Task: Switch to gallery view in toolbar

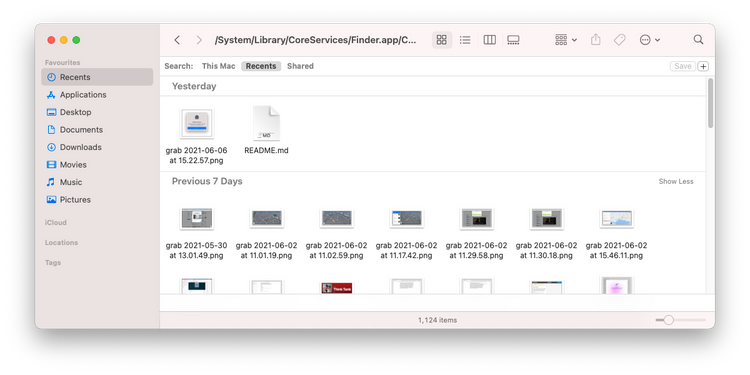Action: (513, 40)
